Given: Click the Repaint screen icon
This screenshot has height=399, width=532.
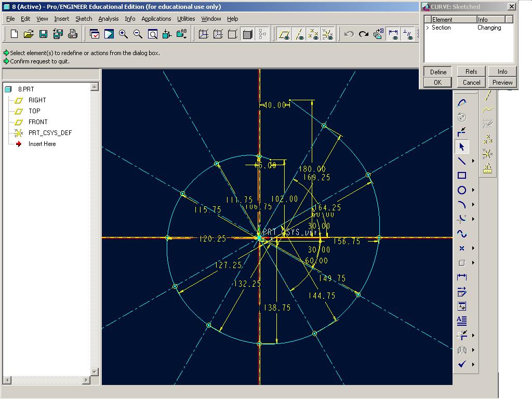Looking at the screenshot, I should 94,34.
